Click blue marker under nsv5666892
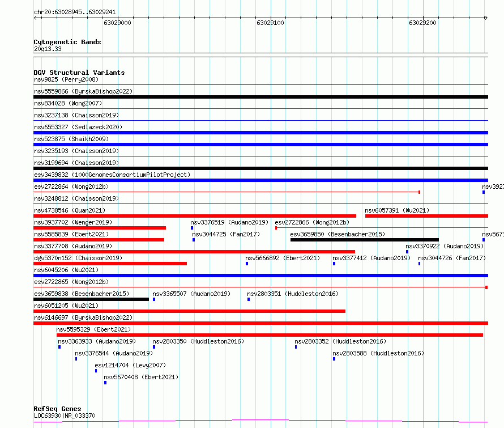The width and height of the screenshot is (504, 428). click(x=247, y=264)
